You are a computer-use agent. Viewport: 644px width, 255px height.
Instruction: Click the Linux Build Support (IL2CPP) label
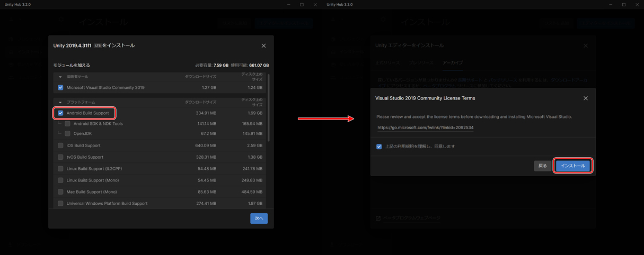click(x=94, y=169)
